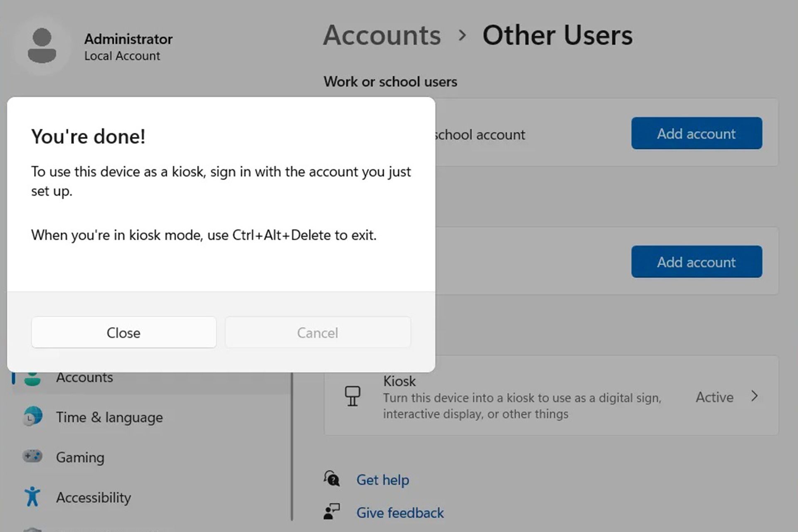The width and height of the screenshot is (798, 532).
Task: Click the You're done! dialog heading
Action: coord(88,136)
